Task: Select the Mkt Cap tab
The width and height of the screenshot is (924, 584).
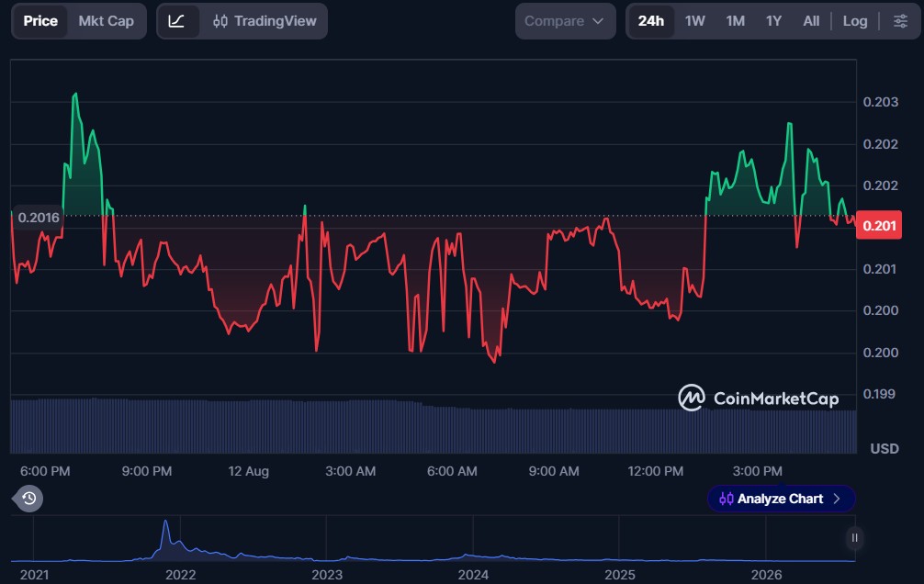Action: tap(106, 21)
